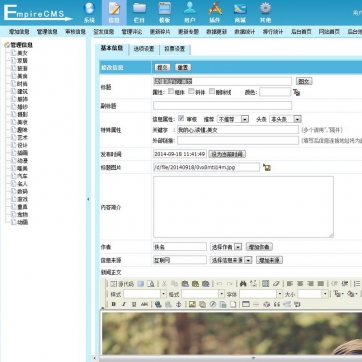Viewport: 362px width, 362px height.
Task: Open the editor 样式 style dropdown
Action: (x=145, y=294)
